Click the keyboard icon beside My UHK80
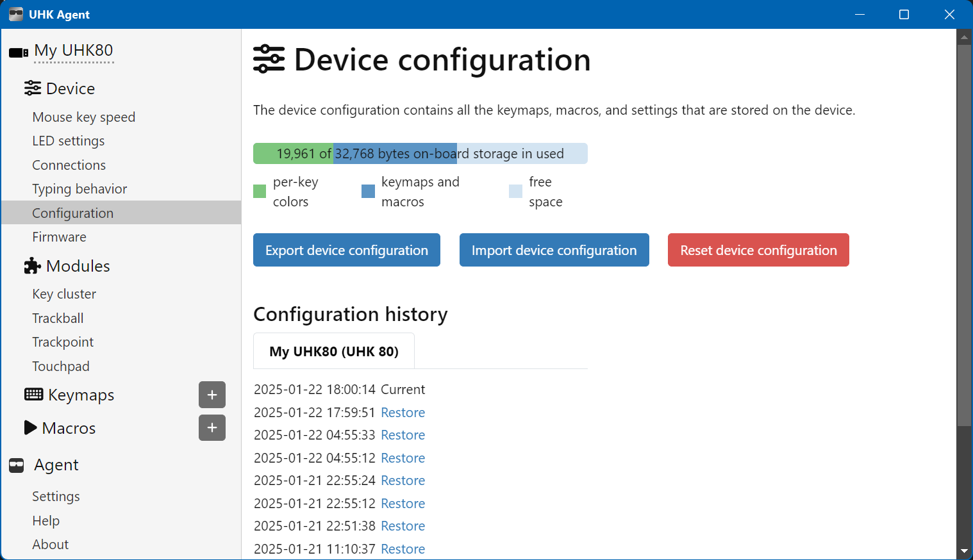Viewport: 973px width, 560px height. pyautogui.click(x=19, y=52)
